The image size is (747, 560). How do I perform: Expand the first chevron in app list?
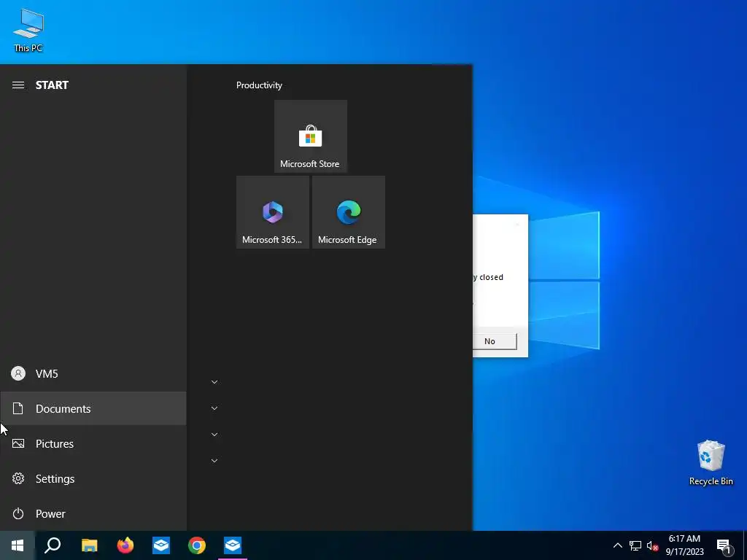(x=214, y=382)
